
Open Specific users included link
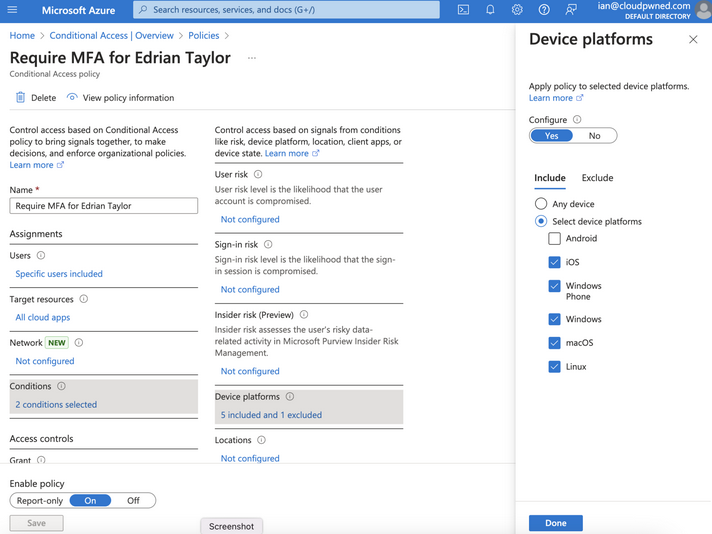(59, 274)
